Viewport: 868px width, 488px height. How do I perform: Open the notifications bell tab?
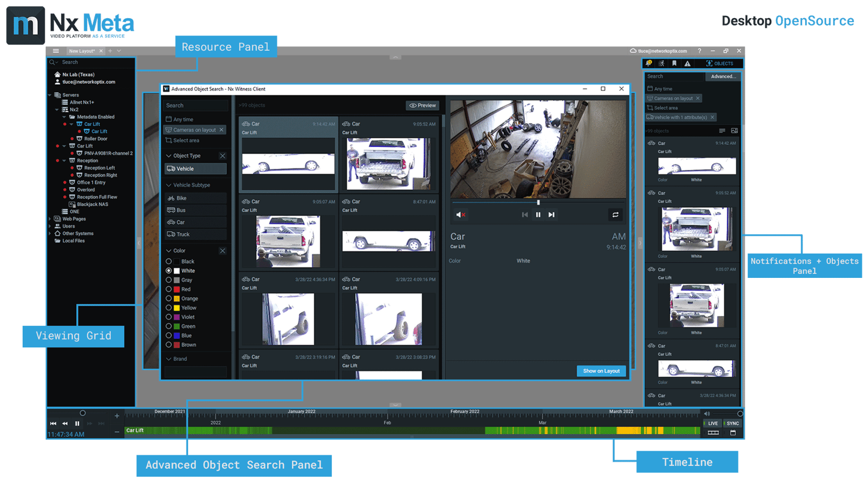649,63
